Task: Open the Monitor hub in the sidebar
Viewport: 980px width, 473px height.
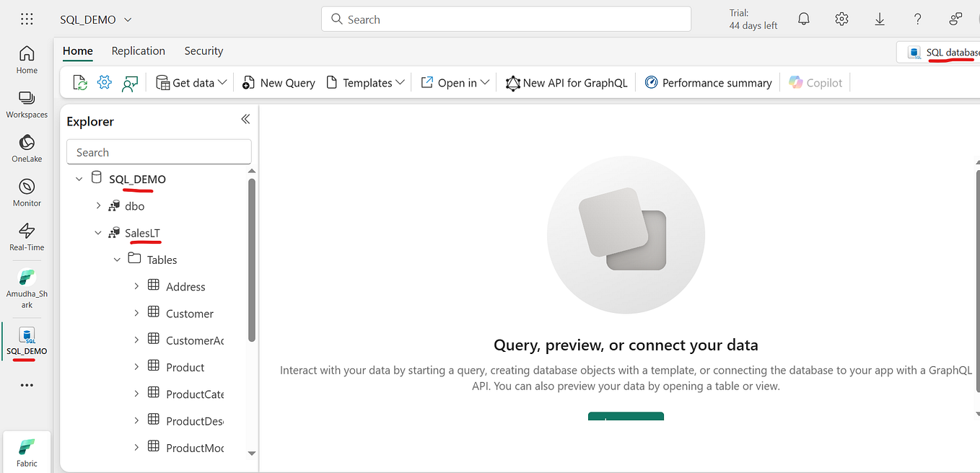Action: tap(26, 192)
